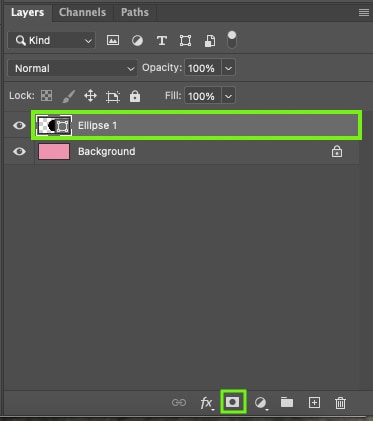Open the Opacity slider dropdown arrow
The height and width of the screenshot is (421, 373).
pos(228,68)
